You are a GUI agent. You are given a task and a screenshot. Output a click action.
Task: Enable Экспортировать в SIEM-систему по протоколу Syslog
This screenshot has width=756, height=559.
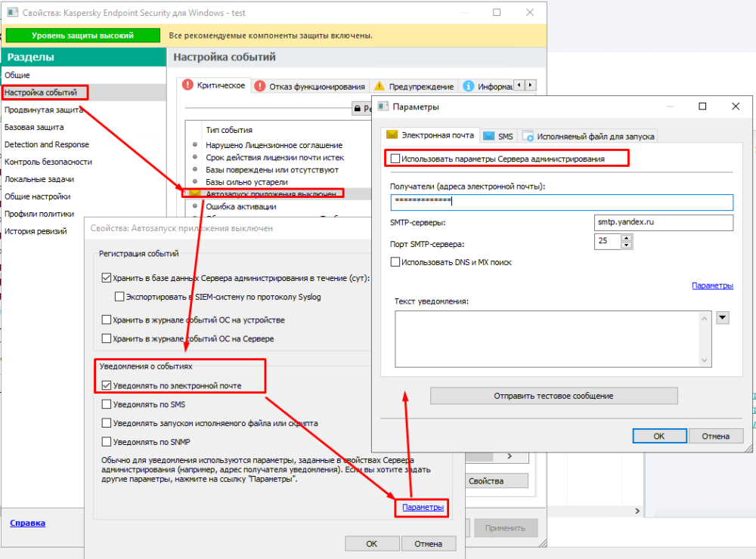pyautogui.click(x=119, y=297)
